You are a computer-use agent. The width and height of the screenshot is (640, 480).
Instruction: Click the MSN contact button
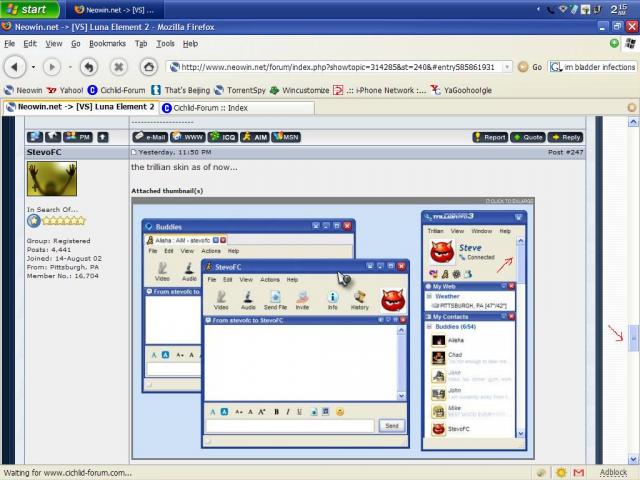(x=286, y=137)
